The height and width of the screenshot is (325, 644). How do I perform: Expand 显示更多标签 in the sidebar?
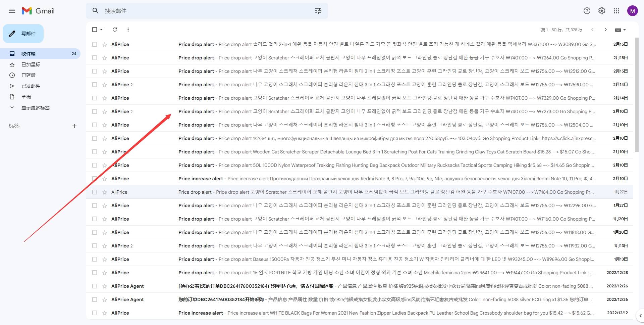point(35,108)
